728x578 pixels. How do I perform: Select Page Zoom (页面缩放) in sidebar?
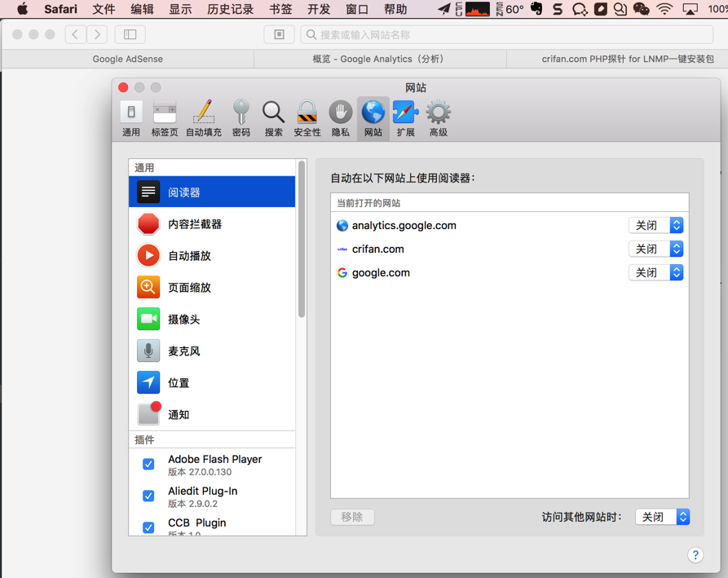tap(212, 288)
